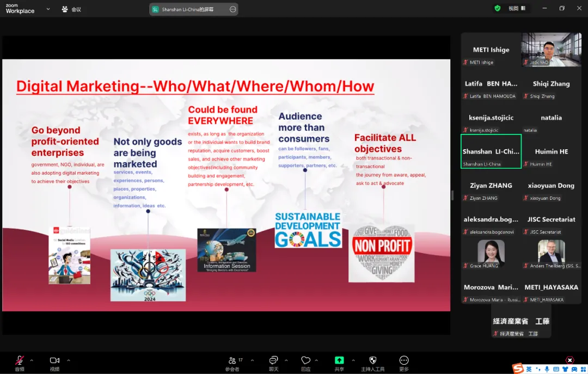Select JISC Secretariat participant tile
Screen dimensions: 588x374
(551, 219)
